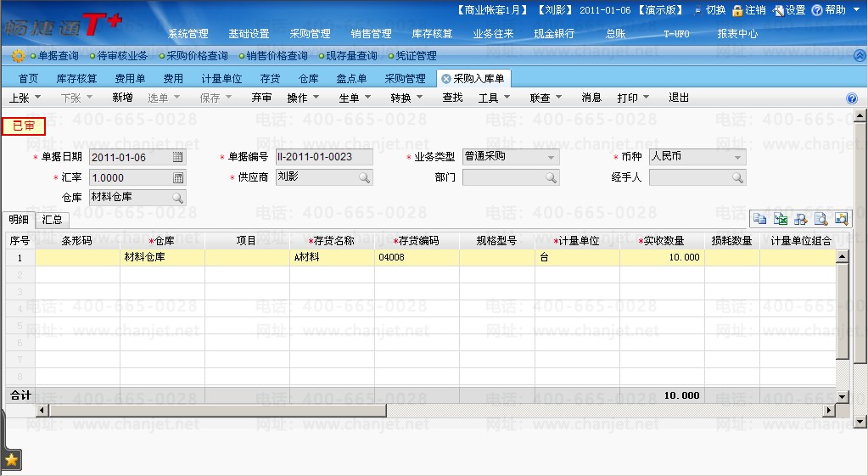This screenshot has width=868, height=476.
Task: Select the 明细 tab
Action: pyautogui.click(x=19, y=220)
